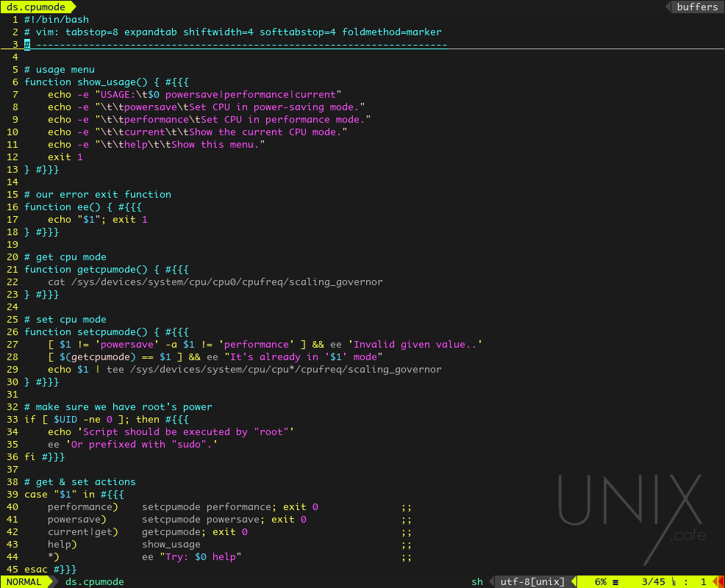Screen dimensions: 725x588
Task: Click the sh filetype indicator
Action: (x=476, y=581)
